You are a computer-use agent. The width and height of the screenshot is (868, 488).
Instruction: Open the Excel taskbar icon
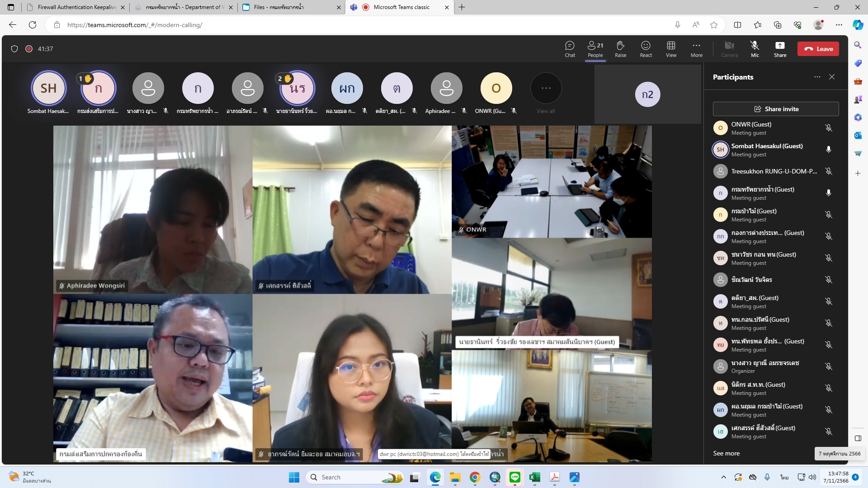click(534, 477)
